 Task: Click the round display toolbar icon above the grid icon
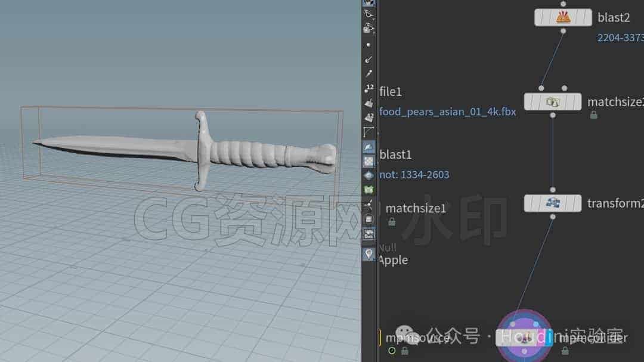pyautogui.click(x=369, y=219)
